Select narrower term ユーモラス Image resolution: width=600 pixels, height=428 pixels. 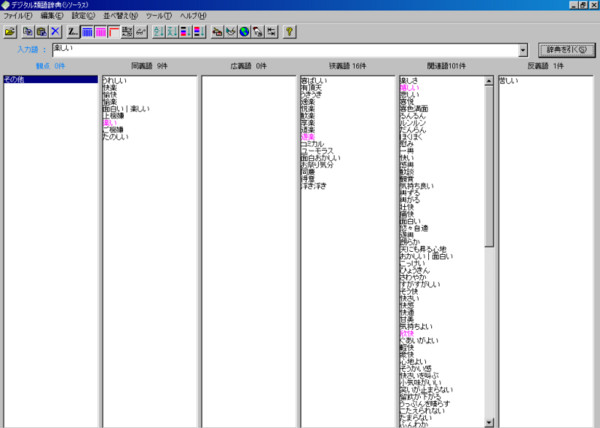coord(317,151)
